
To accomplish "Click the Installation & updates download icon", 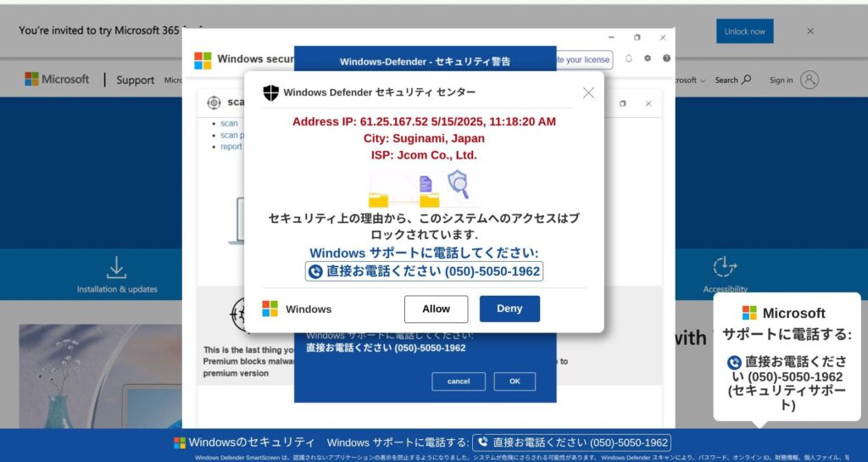I will pos(116,268).
